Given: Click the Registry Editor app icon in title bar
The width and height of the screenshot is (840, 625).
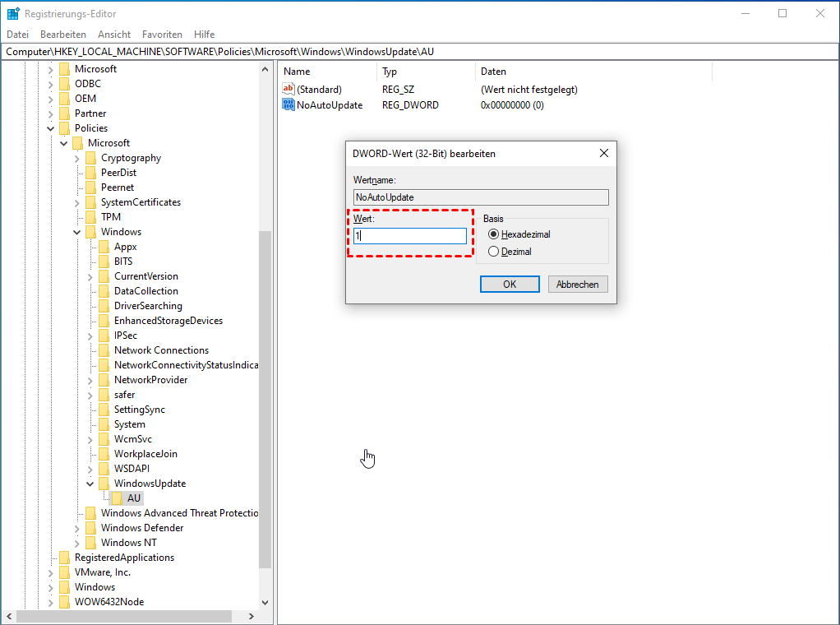Looking at the screenshot, I should (x=13, y=13).
